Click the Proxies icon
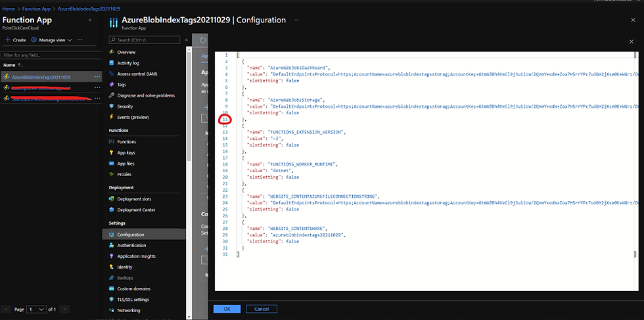The height and width of the screenshot is (320, 644). coord(111,174)
